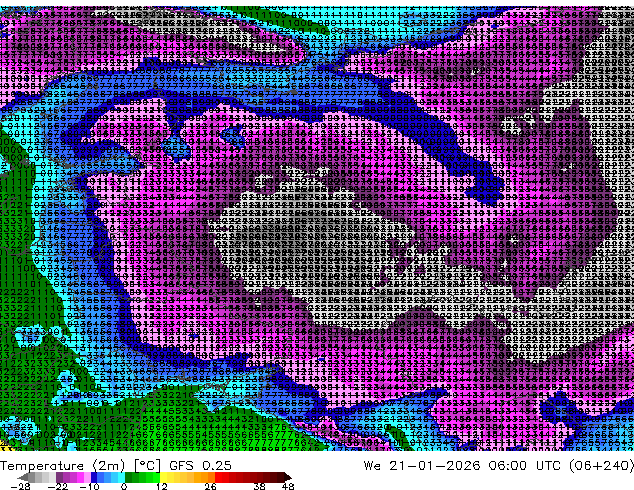634x490 pixels.
Task: Click the yellow 12°C swatch in legend
Action: point(163,477)
